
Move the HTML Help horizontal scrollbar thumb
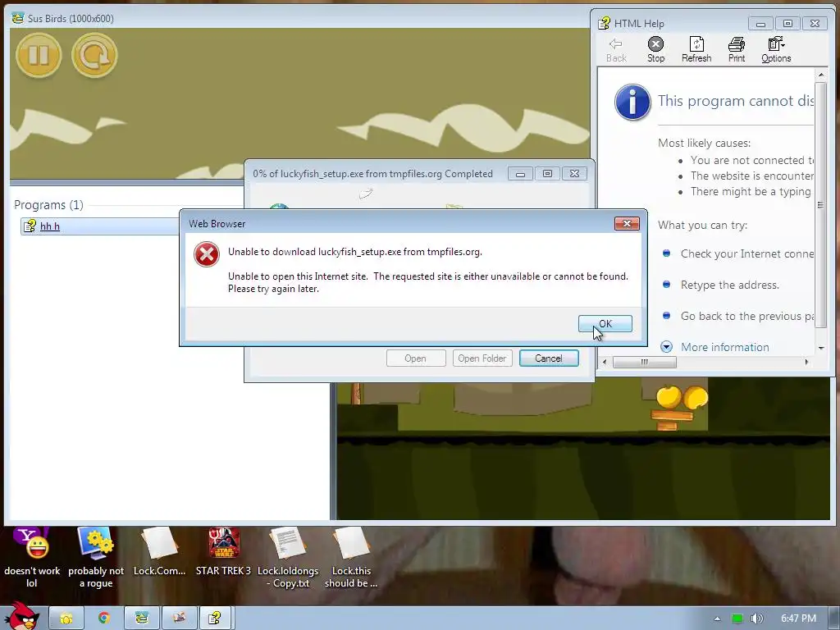(645, 362)
